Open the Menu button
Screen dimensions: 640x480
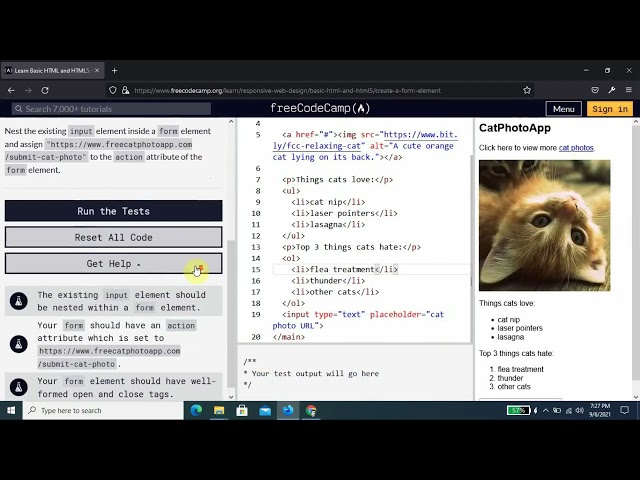(563, 109)
